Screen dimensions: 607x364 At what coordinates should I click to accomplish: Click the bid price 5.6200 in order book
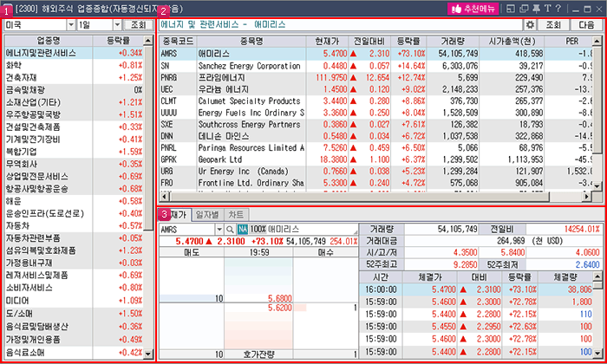pos(280,308)
